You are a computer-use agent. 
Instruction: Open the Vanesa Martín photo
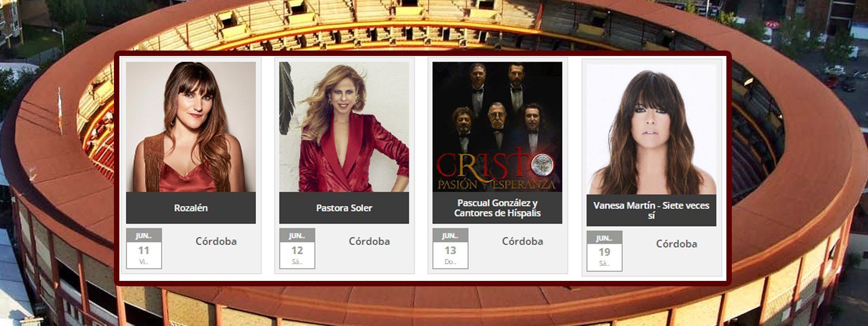[x=652, y=129]
